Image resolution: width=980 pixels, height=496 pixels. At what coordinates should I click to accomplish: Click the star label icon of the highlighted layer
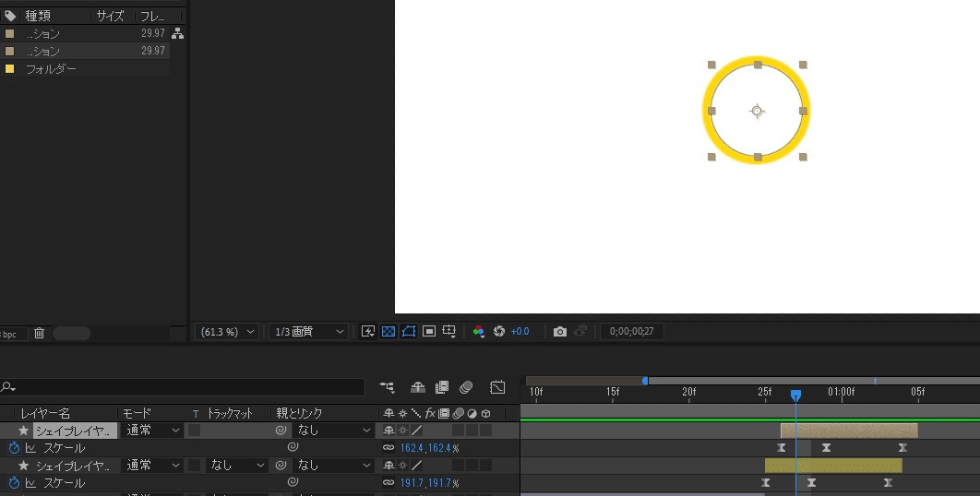point(24,431)
